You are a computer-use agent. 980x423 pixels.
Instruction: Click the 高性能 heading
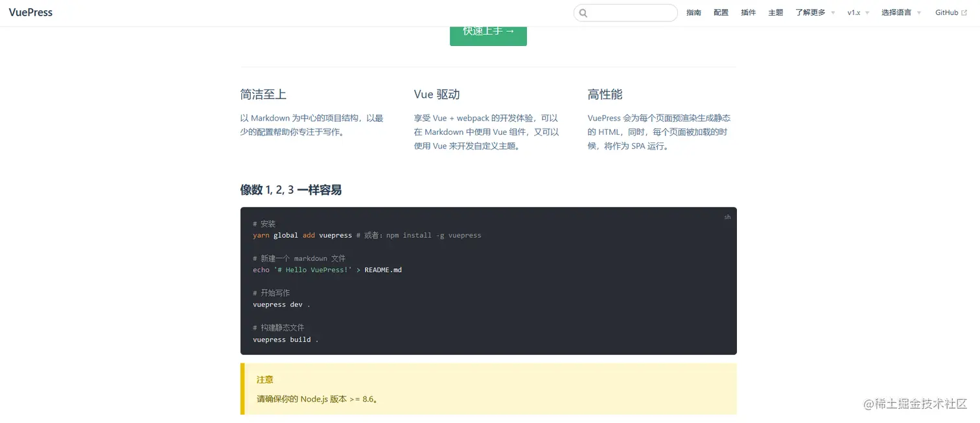605,95
